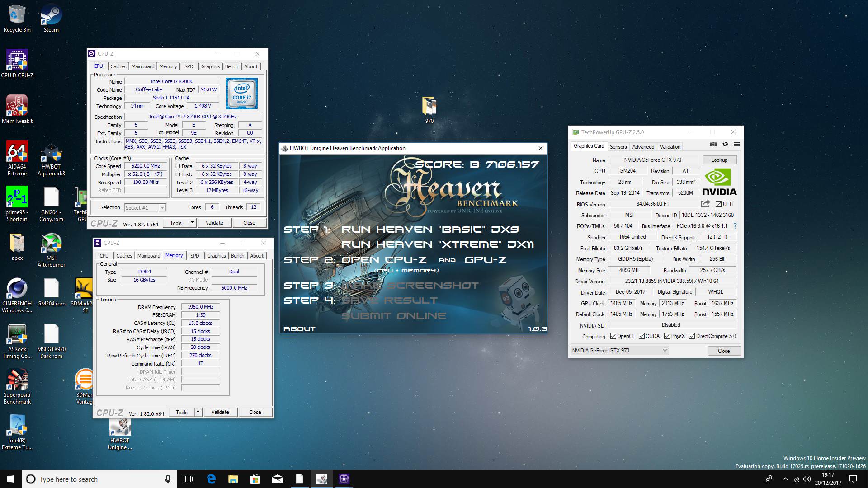Toggle PhysX checkbox in GPU-Z
This screenshot has width=868, height=488.
click(667, 336)
